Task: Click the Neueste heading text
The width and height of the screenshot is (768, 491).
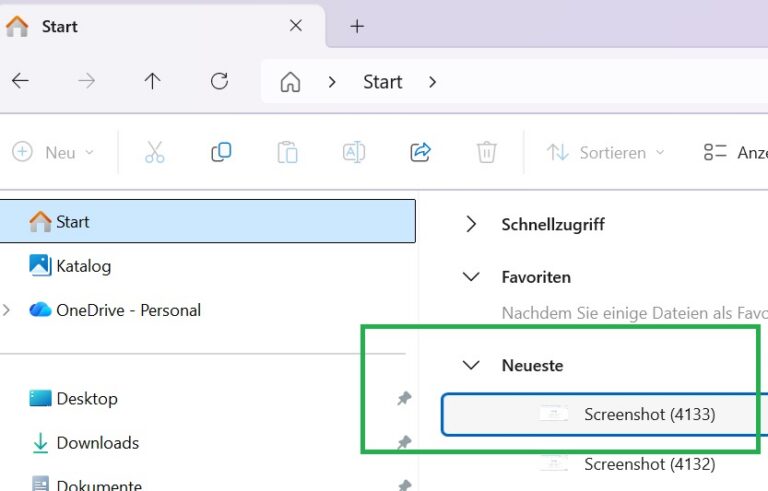Action: tap(532, 366)
